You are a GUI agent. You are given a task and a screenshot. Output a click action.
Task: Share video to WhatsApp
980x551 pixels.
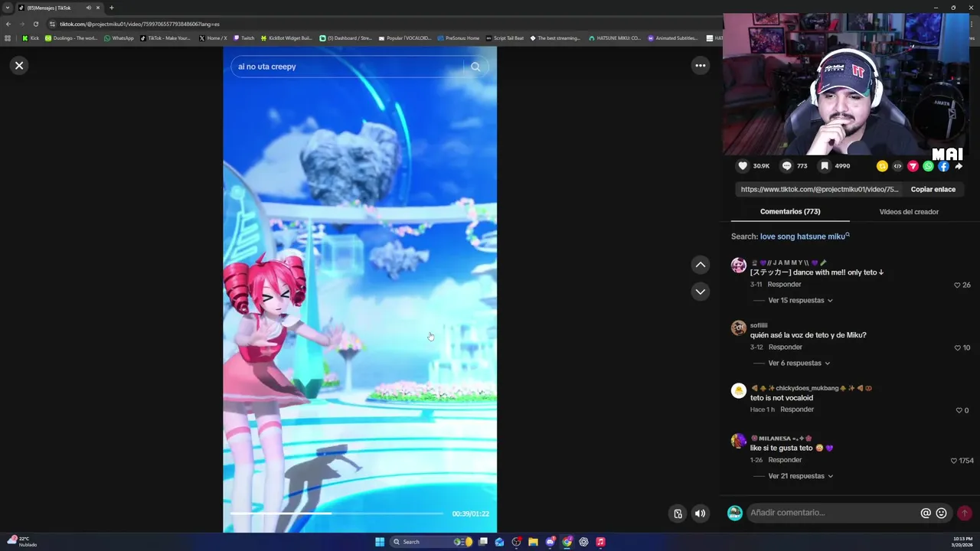point(928,166)
